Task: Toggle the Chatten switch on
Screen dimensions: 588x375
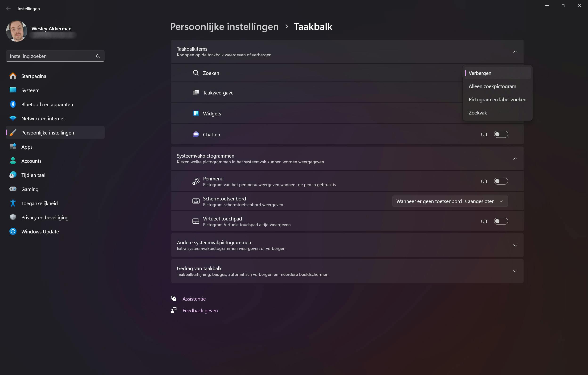Action: click(x=501, y=134)
